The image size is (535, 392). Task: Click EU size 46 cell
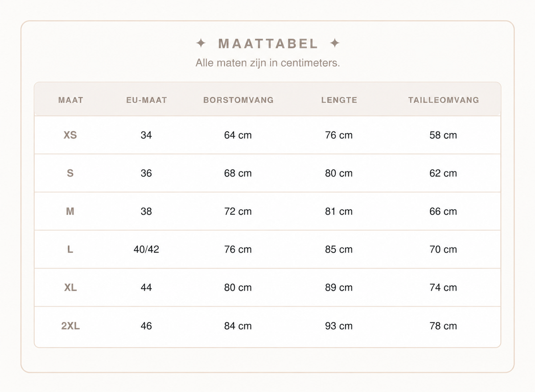pyautogui.click(x=146, y=326)
